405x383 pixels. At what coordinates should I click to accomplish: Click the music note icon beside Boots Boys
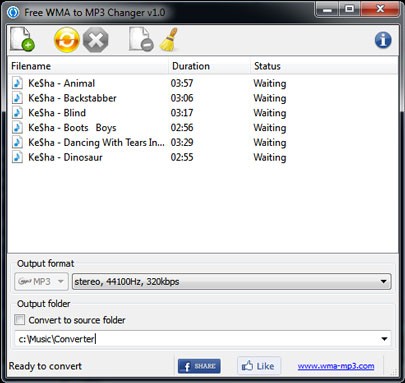17,127
